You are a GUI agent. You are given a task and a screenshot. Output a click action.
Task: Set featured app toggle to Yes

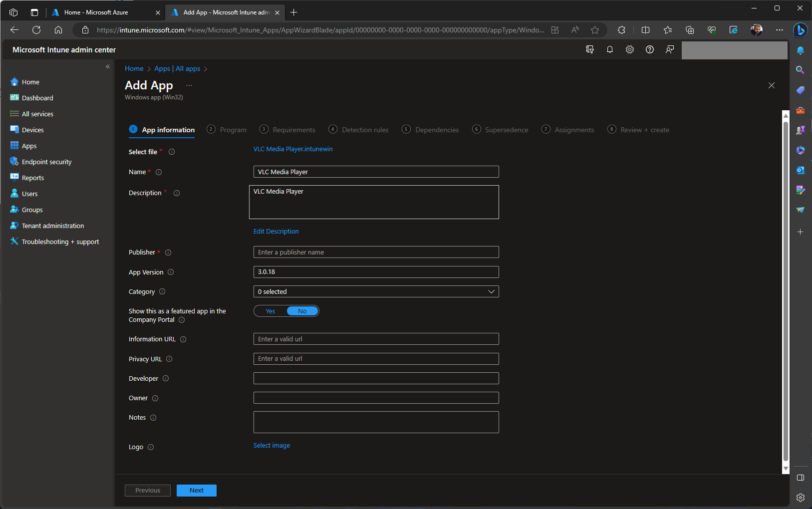tap(271, 311)
